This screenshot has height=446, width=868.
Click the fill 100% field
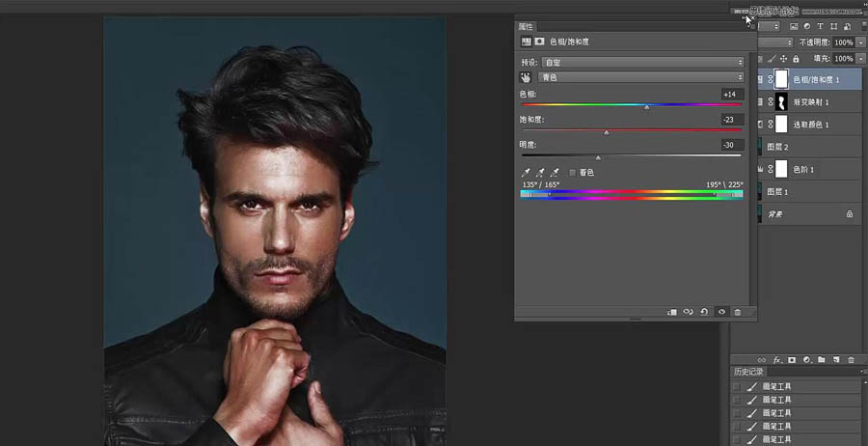pyautogui.click(x=844, y=58)
